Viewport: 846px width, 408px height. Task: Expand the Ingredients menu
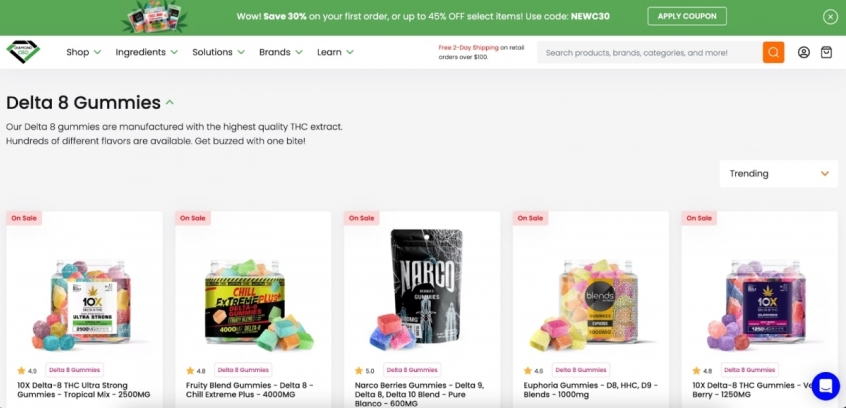pos(147,52)
